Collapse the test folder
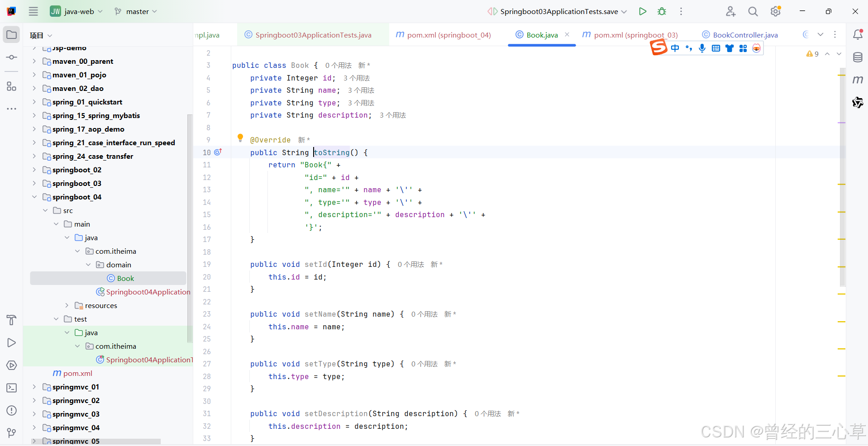This screenshot has height=446, width=868. [56, 319]
